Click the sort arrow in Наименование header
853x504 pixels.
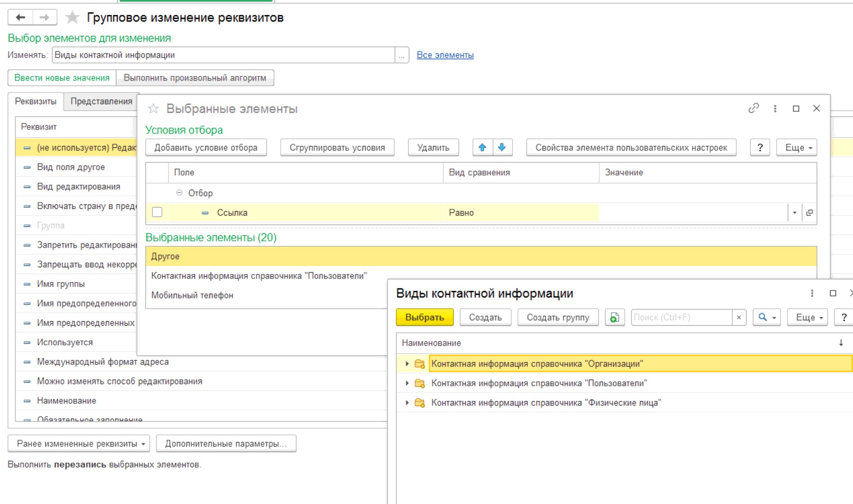tap(841, 343)
